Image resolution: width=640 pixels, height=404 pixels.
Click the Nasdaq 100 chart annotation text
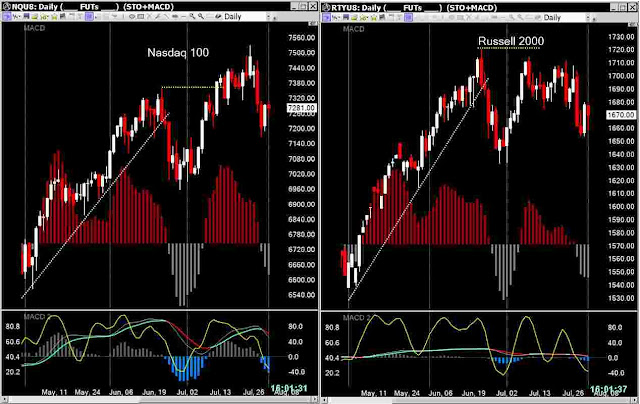point(178,53)
